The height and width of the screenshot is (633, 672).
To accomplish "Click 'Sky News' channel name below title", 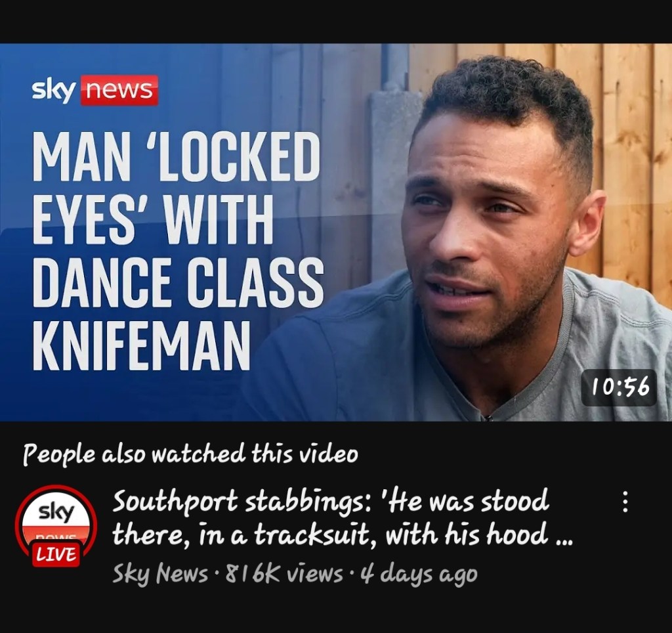I will tap(160, 573).
